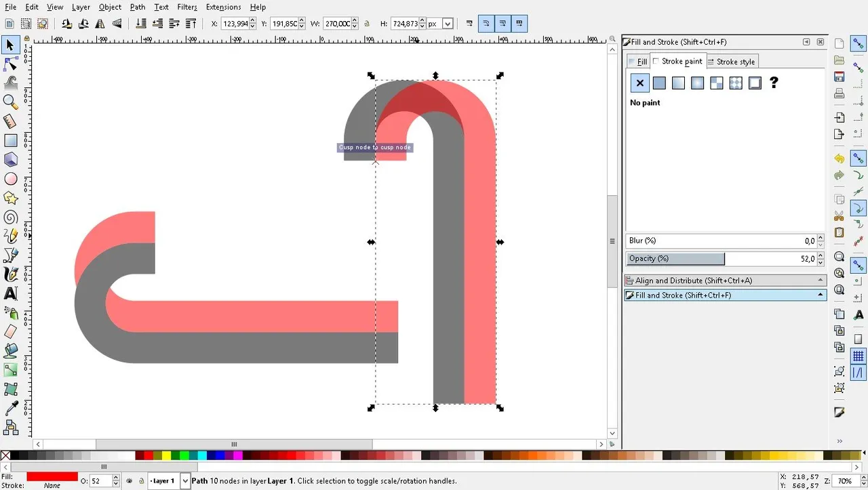This screenshot has height=490, width=868.
Task: Collapse Fill and Stroke panel header
Action: [x=725, y=295]
